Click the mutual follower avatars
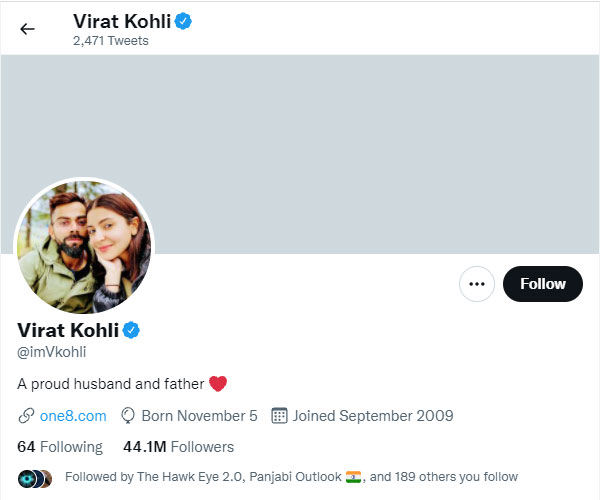Screen dimensions: 600x500 pos(34,477)
